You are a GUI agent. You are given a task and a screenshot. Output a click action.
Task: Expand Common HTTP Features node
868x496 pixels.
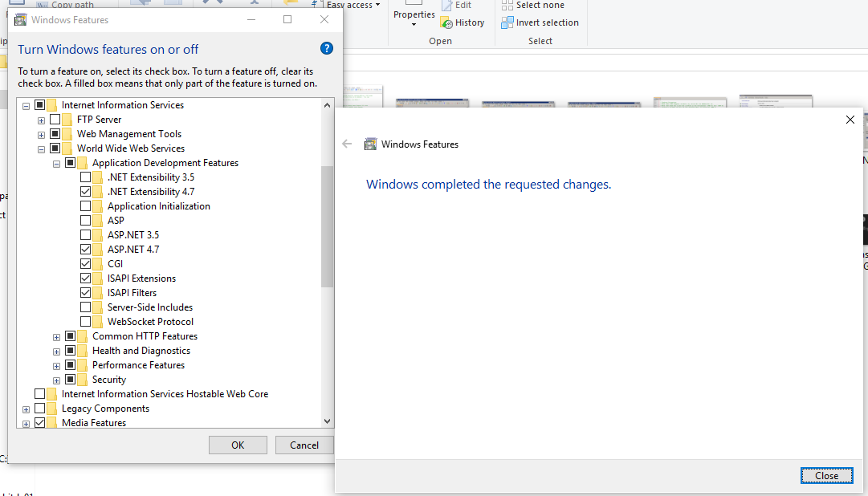pyautogui.click(x=56, y=337)
